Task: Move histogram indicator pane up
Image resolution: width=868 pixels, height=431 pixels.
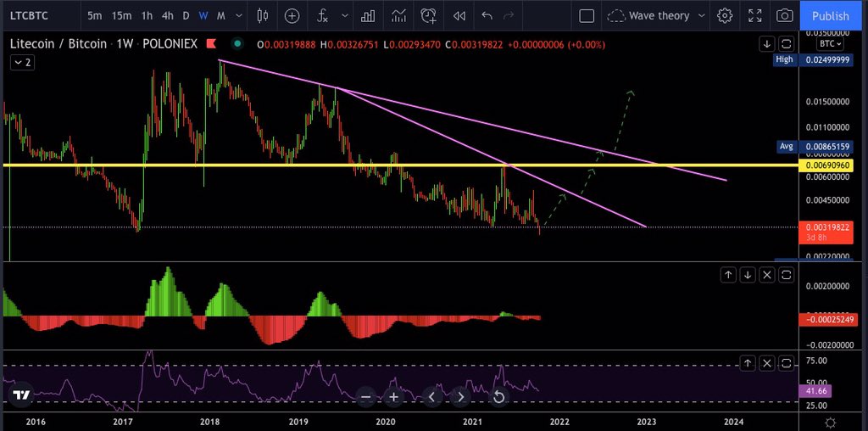Action: coord(728,274)
